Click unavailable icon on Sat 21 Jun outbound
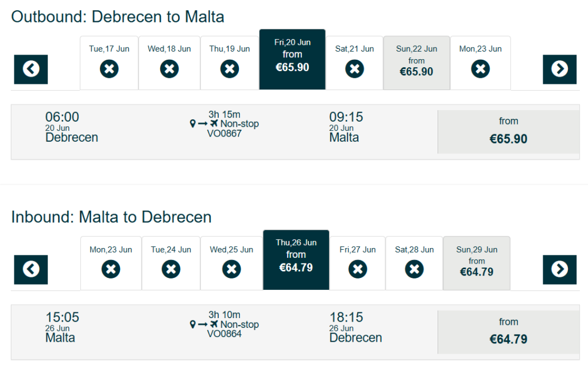This screenshot has width=588, height=368. [354, 69]
